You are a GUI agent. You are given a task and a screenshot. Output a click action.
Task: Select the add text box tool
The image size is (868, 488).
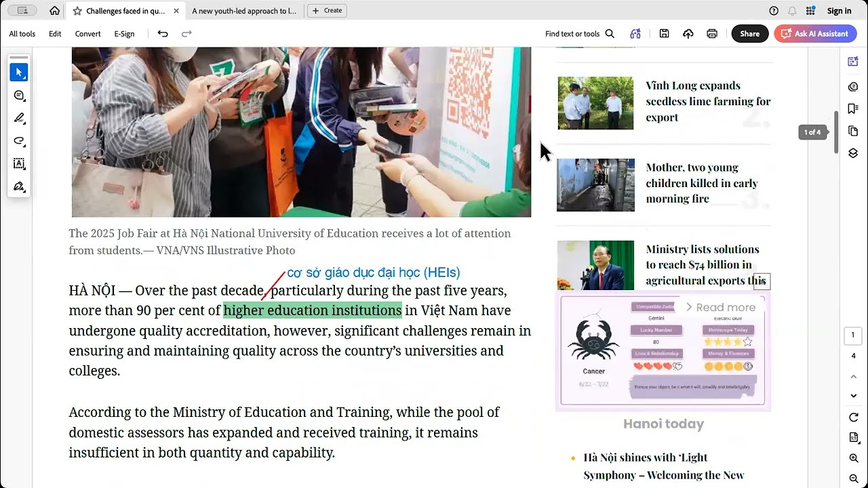coord(19,163)
